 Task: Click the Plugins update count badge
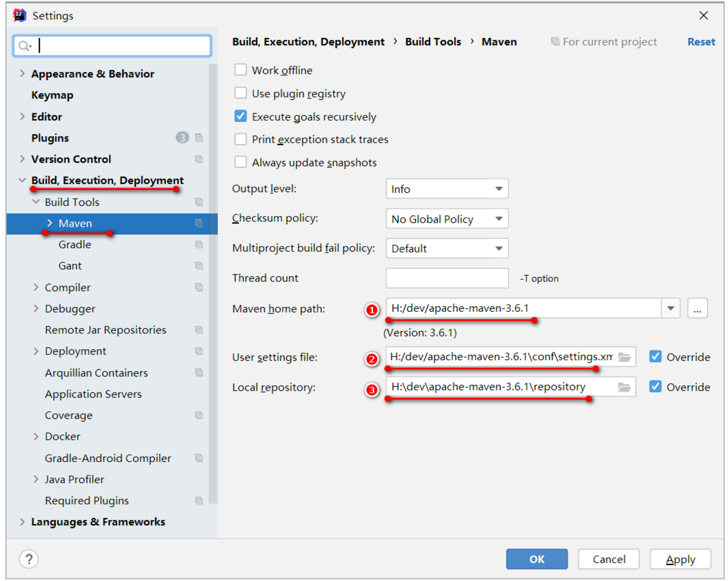click(182, 138)
